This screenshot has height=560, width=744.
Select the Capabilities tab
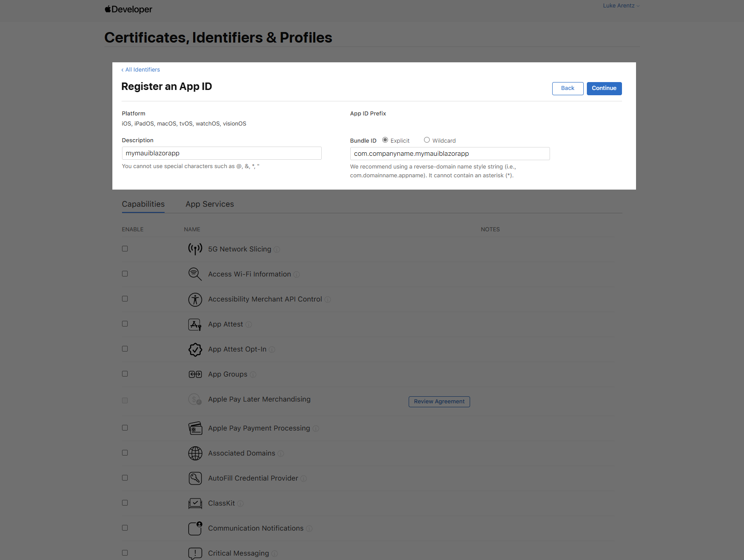[143, 204]
